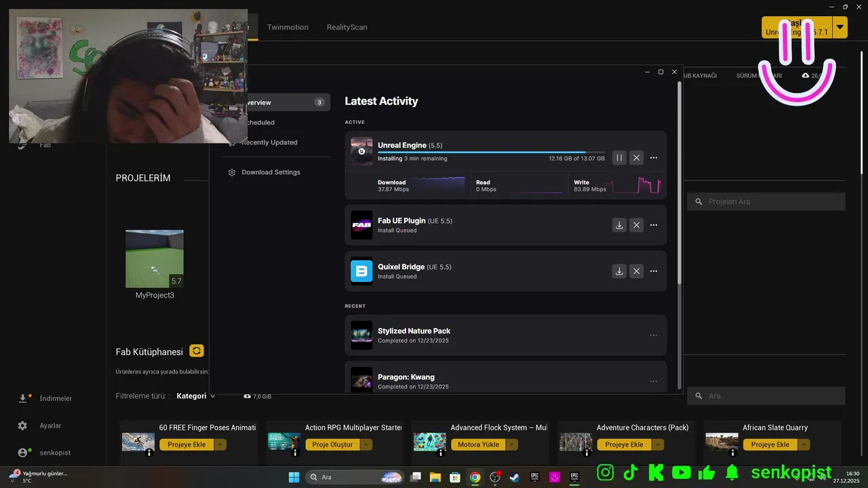
Task: Pause the Unreal Engine 5.5 installation
Action: pos(618,158)
